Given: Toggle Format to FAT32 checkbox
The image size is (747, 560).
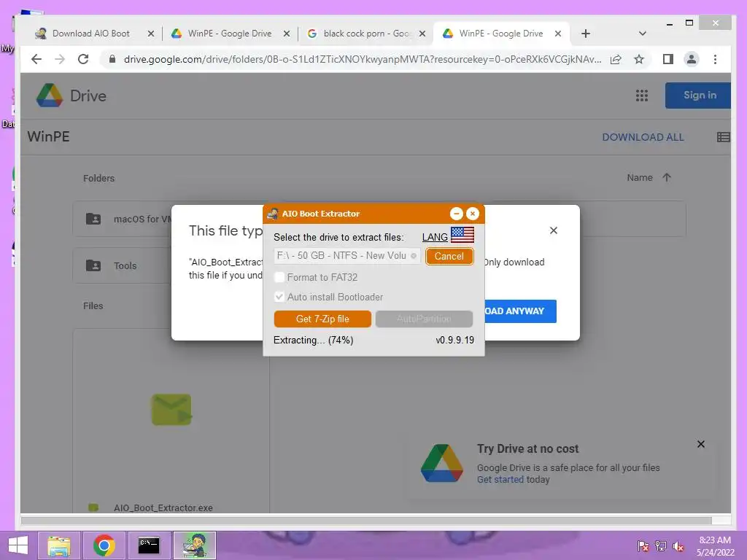Looking at the screenshot, I should (279, 277).
